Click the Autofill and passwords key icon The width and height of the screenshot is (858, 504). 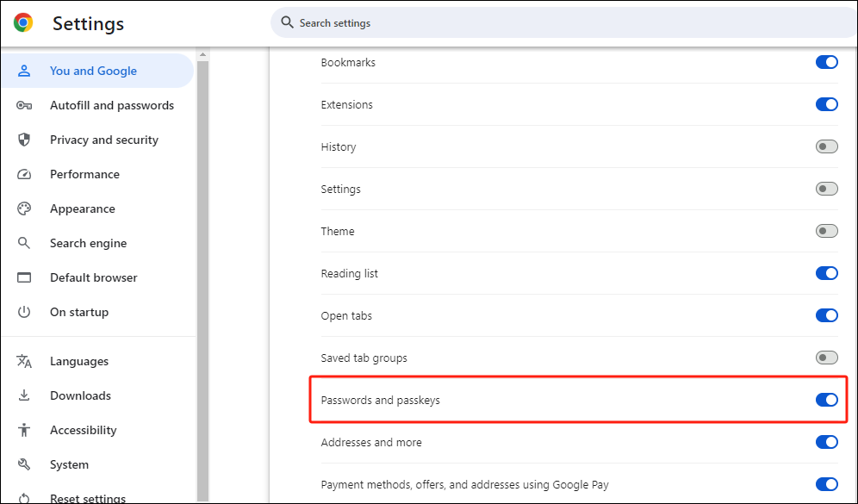point(24,105)
